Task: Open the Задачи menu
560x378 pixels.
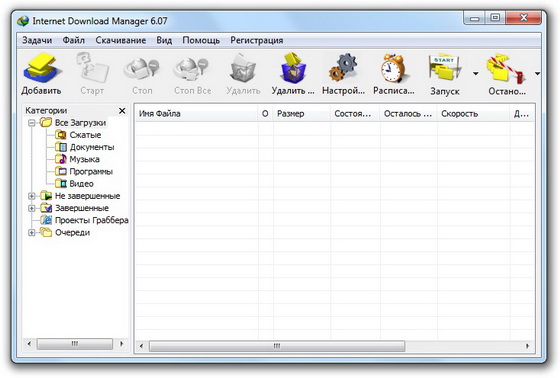Action: 37,40
